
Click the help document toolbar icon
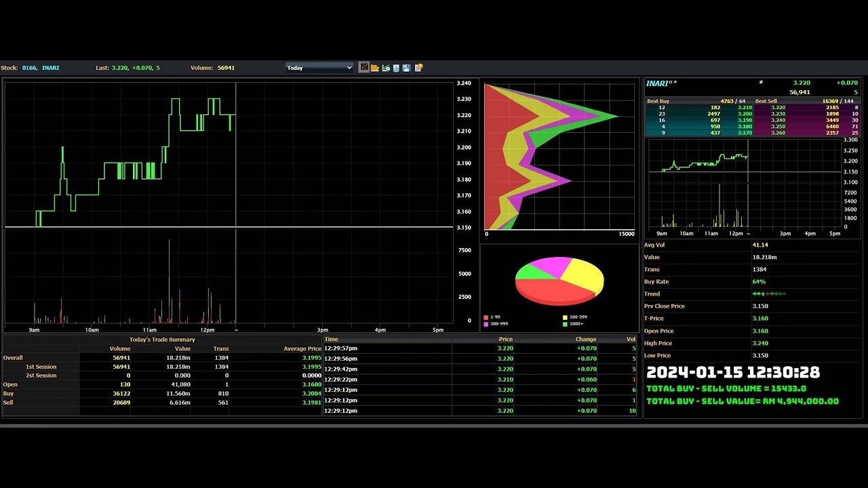[x=418, y=68]
